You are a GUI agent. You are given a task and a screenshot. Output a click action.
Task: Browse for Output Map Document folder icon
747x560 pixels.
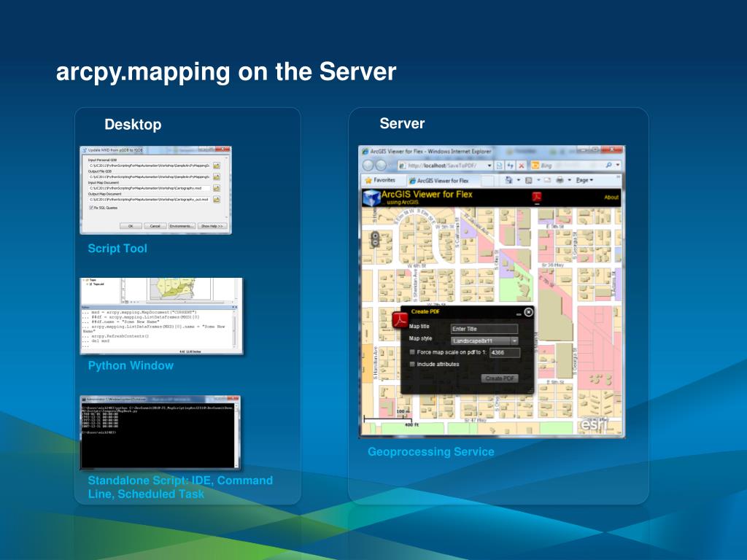(x=217, y=200)
